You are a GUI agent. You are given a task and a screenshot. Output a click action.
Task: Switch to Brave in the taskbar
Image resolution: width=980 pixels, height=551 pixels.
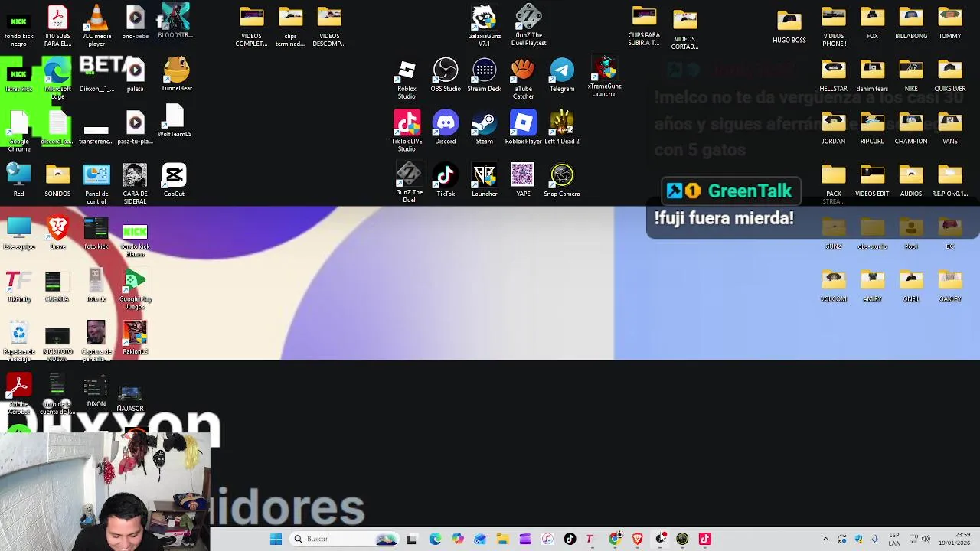click(637, 539)
